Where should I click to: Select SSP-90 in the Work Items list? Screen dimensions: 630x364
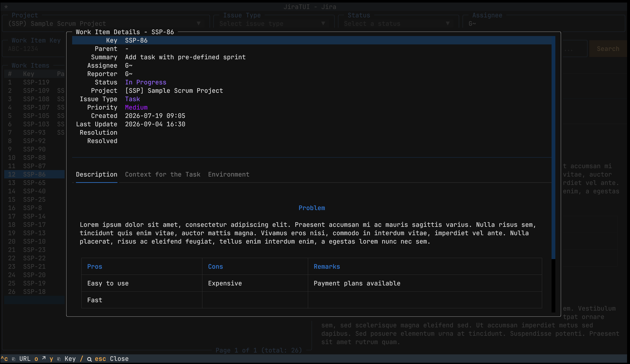pyautogui.click(x=35, y=149)
